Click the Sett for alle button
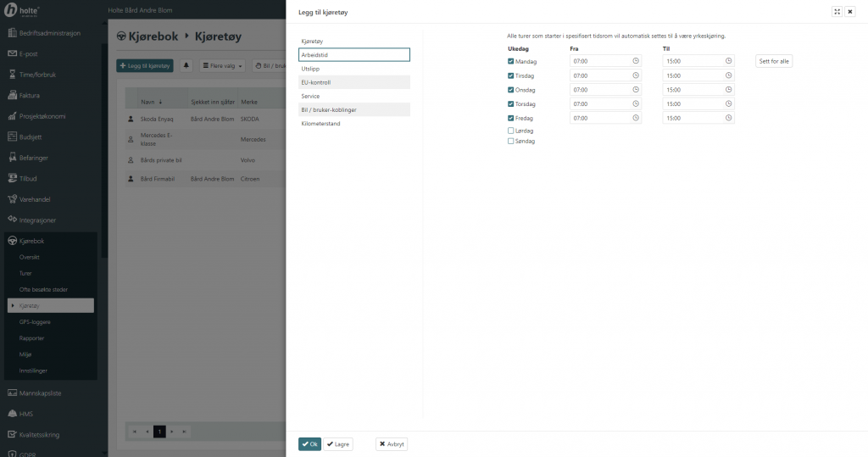Image resolution: width=868 pixels, height=457 pixels. tap(773, 61)
